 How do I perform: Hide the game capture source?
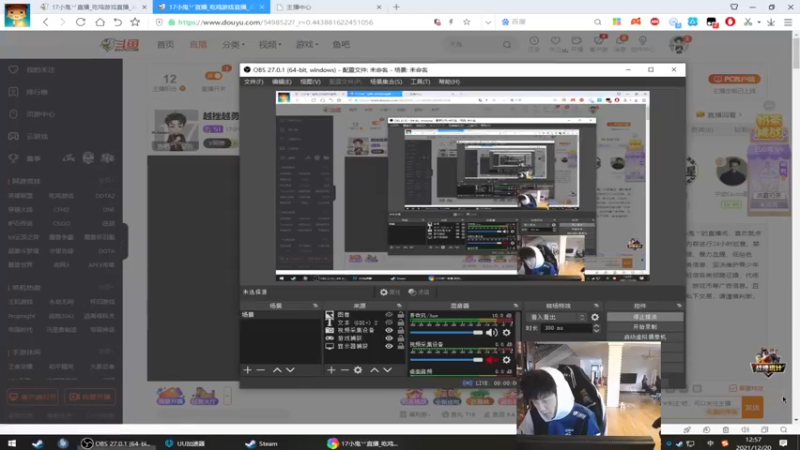[389, 338]
